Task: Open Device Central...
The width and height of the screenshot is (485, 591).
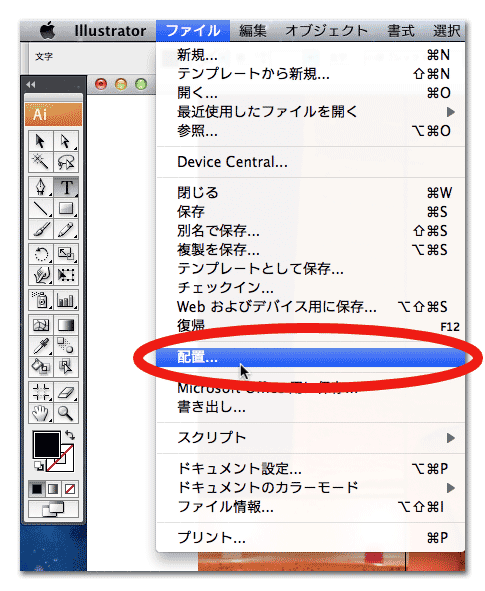Action: click(x=311, y=162)
